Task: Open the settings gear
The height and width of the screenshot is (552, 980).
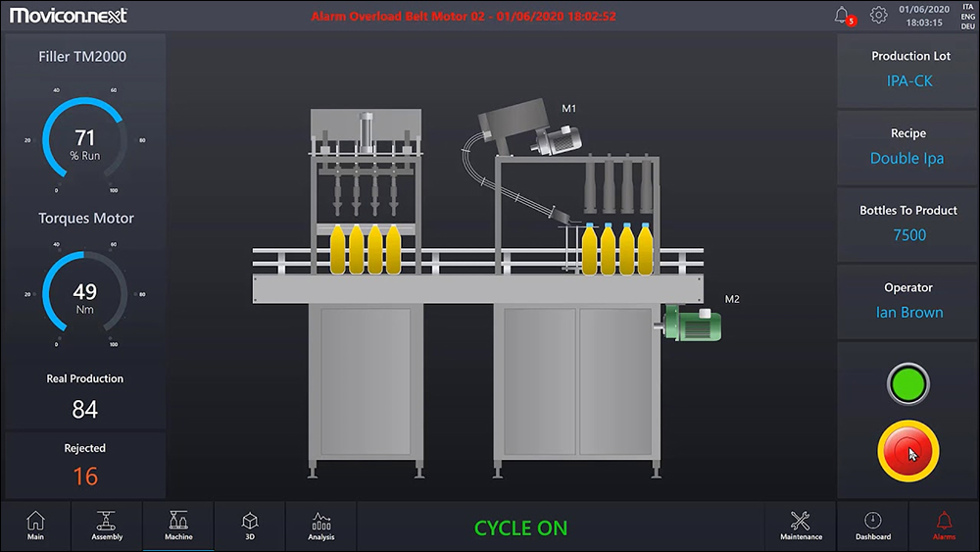Action: [x=878, y=15]
